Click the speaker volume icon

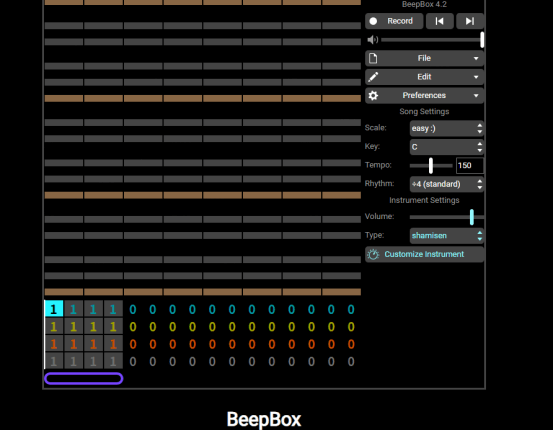pyautogui.click(x=372, y=40)
